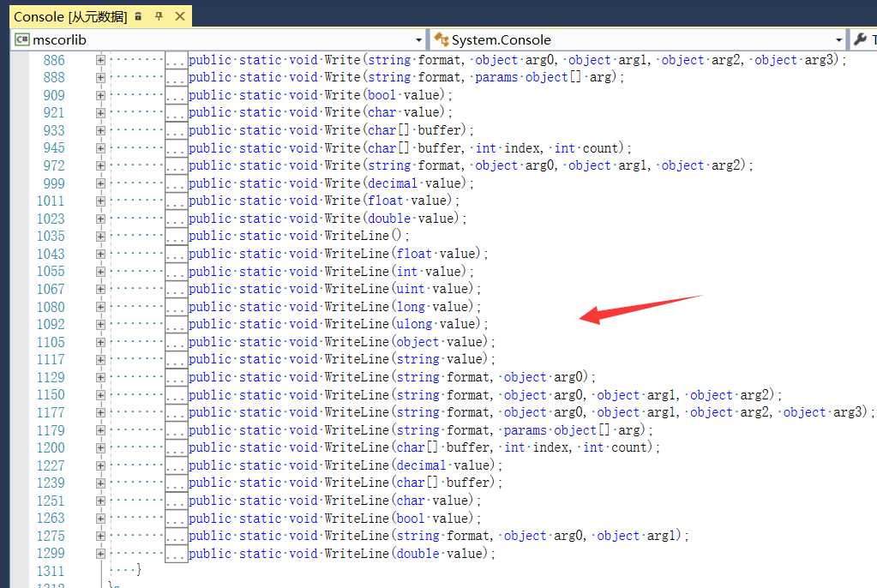Screen dimensions: 877x588
Task: Expand collapsed region at line 933
Action: [x=100, y=130]
